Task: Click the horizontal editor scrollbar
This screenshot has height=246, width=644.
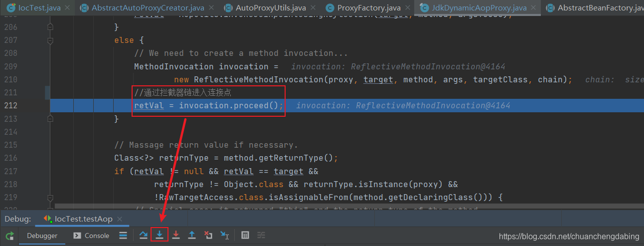Action: (x=349, y=206)
